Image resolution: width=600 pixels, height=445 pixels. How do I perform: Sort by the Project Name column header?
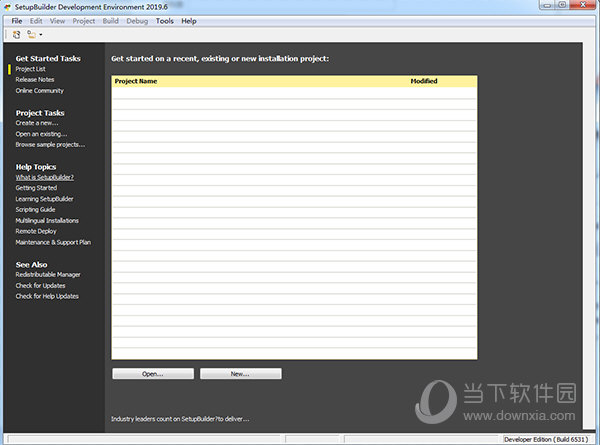[136, 81]
